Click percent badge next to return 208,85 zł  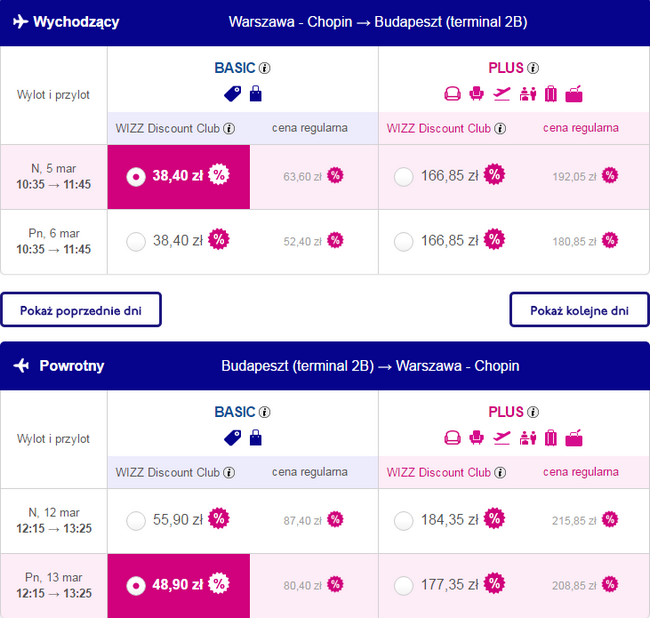609,584
